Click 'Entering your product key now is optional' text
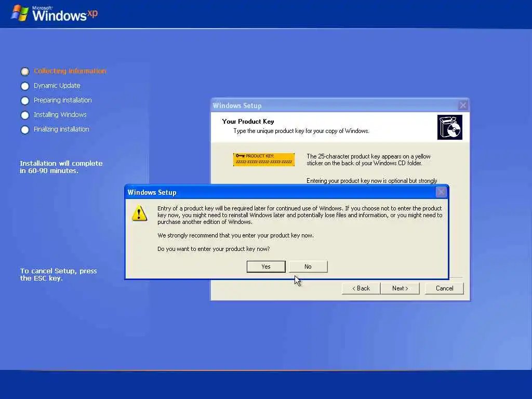 click(372, 181)
